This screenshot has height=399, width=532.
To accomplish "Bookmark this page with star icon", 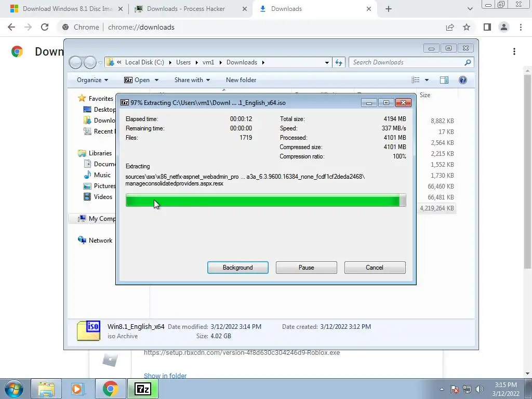I will (467, 27).
